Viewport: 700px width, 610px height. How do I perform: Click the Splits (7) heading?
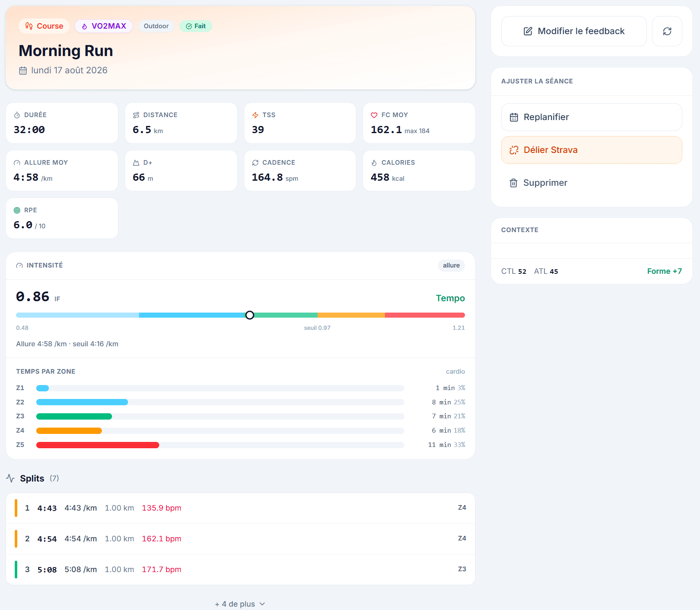click(40, 479)
